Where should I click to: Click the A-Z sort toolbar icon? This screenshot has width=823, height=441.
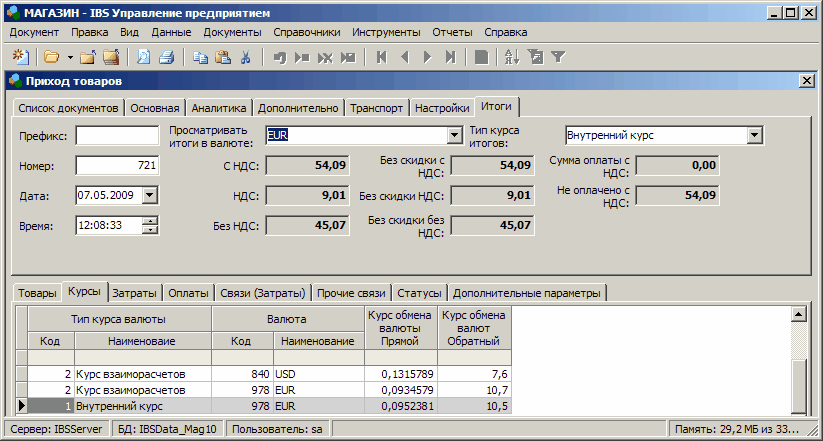coord(514,57)
